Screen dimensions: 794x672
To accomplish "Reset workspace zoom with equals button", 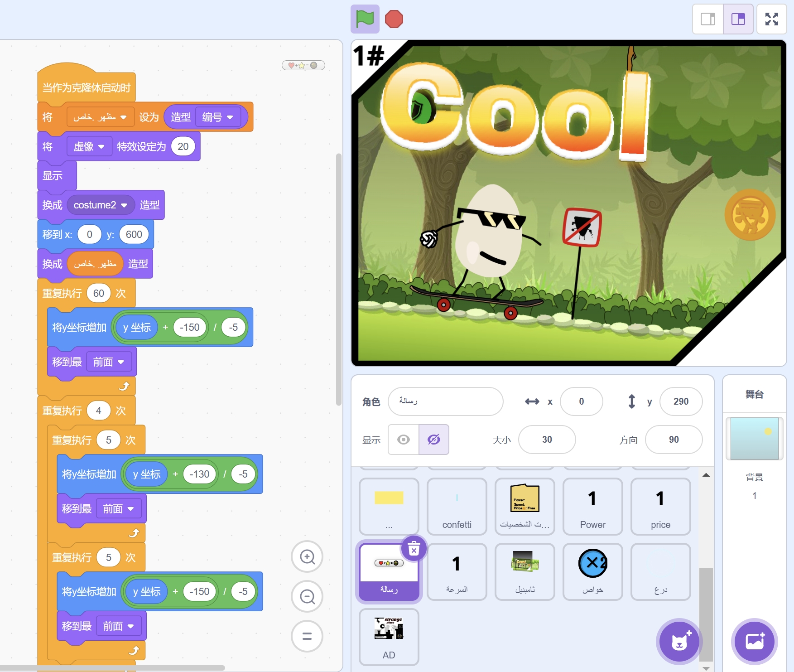I will tap(307, 636).
